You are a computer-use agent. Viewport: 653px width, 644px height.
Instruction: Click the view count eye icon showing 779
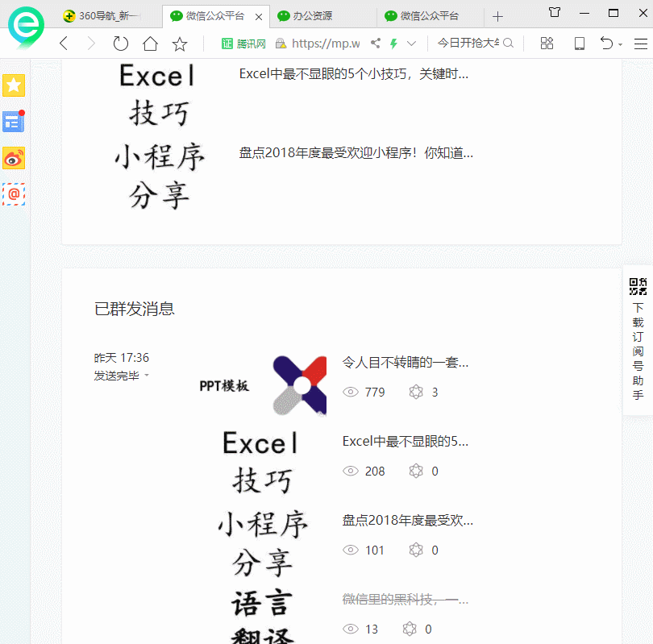pos(351,392)
